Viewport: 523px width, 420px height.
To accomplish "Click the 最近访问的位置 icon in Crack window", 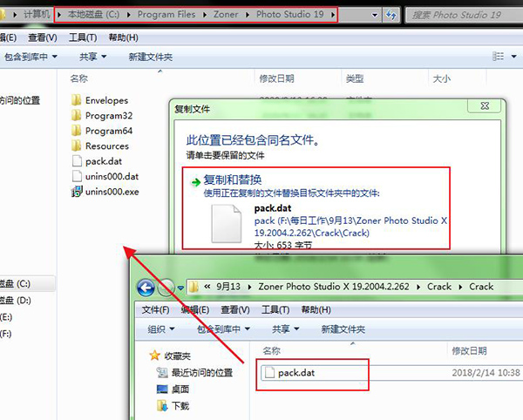I will click(x=162, y=372).
